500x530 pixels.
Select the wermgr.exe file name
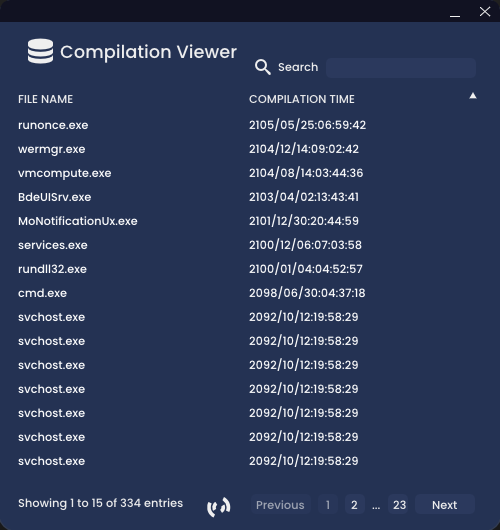tap(52, 149)
